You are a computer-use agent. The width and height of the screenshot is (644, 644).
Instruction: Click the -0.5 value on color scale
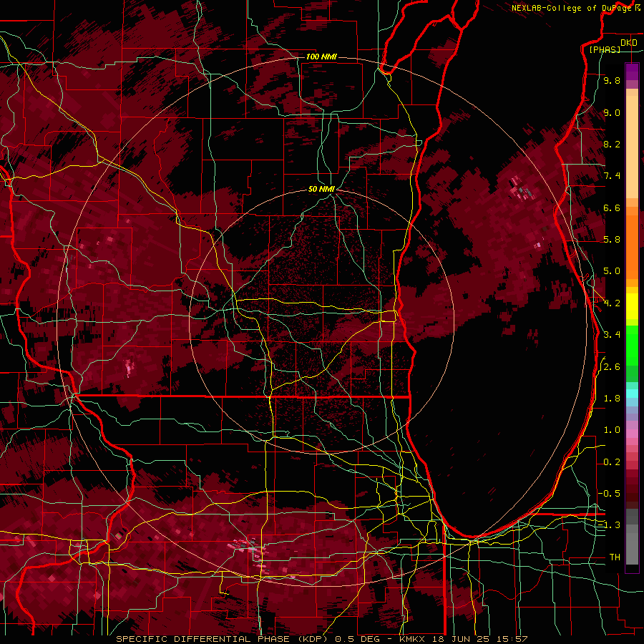point(610,493)
